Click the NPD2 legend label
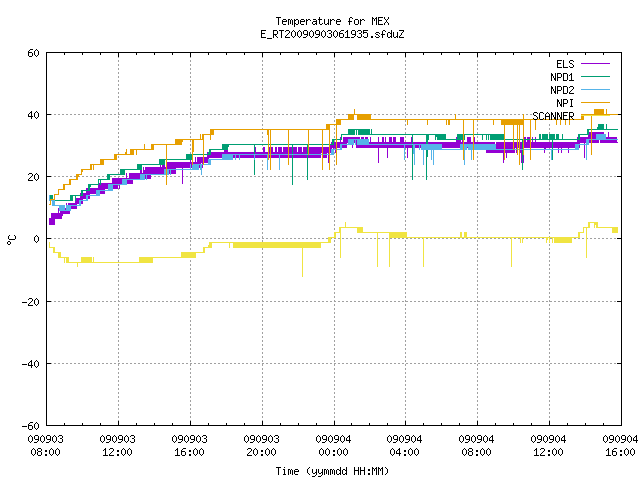The height and width of the screenshot is (480, 640). (562, 90)
